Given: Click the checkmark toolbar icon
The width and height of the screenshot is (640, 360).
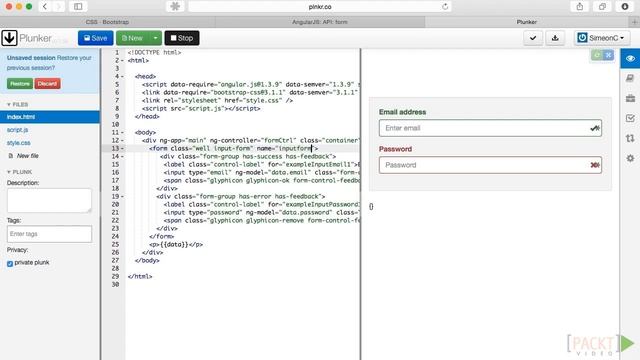Looking at the screenshot, I should point(533,38).
